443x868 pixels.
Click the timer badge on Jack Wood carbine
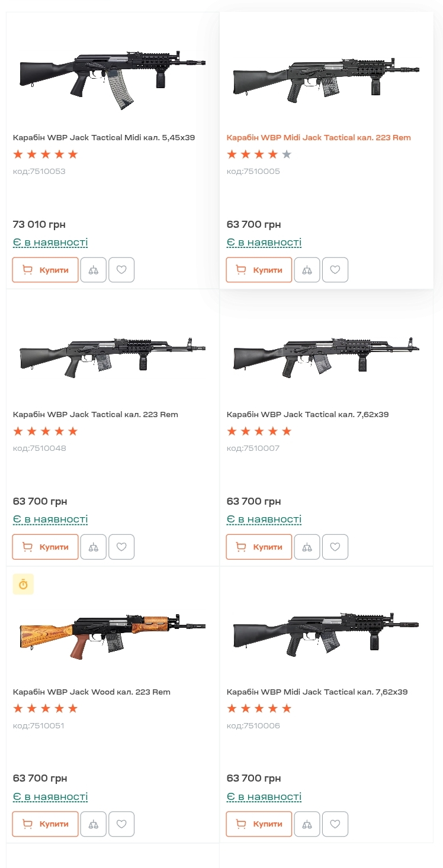[x=23, y=584]
